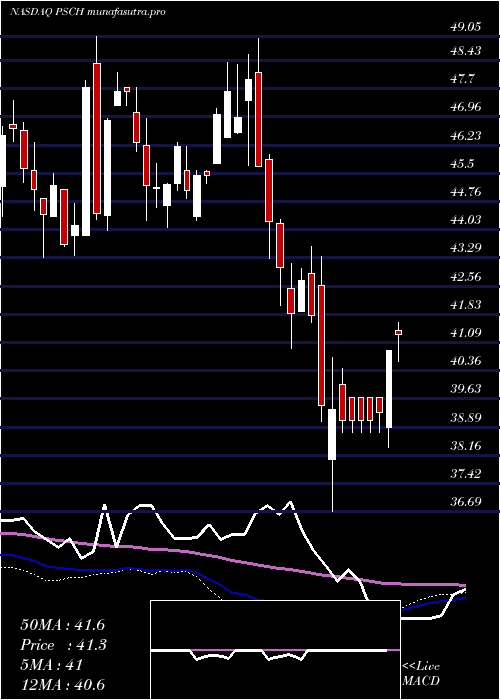Image resolution: width=500 pixels, height=700 pixels.
Task: Click the NASDAQ PSCH munafasutra.pro title text
Action: point(88,12)
